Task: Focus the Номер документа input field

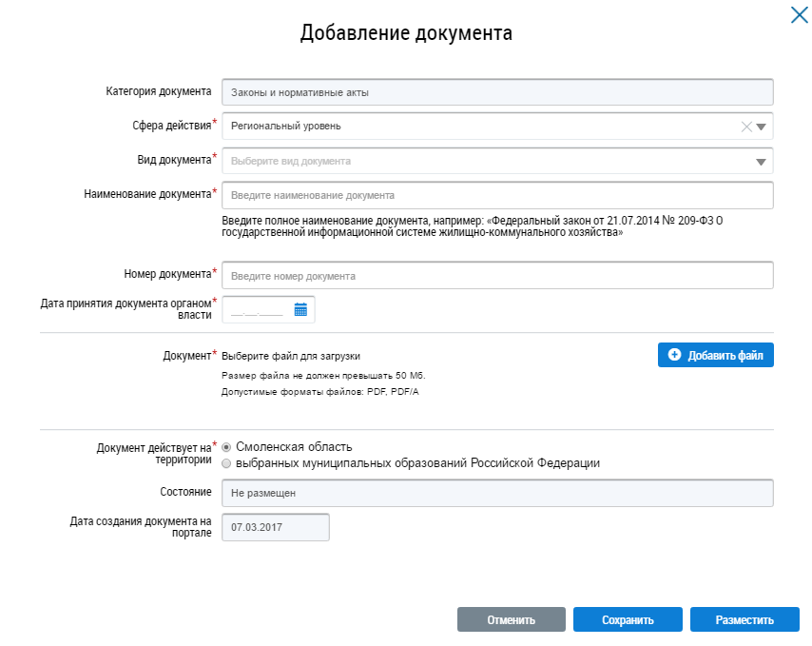Action: 496,276
